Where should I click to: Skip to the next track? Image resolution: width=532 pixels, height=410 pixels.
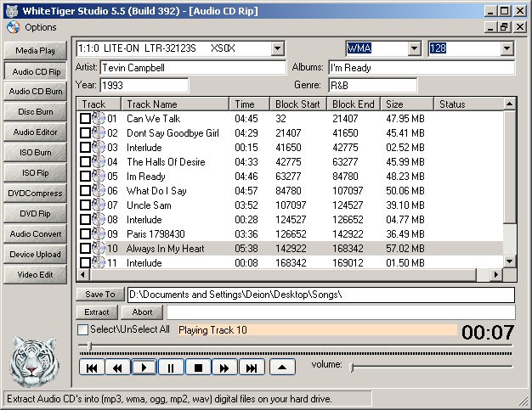point(252,368)
